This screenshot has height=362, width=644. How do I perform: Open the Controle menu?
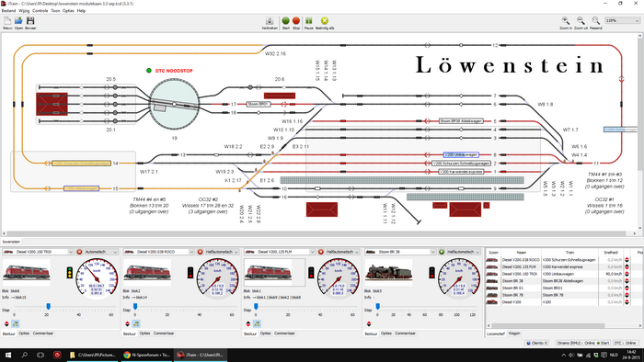(x=40, y=11)
